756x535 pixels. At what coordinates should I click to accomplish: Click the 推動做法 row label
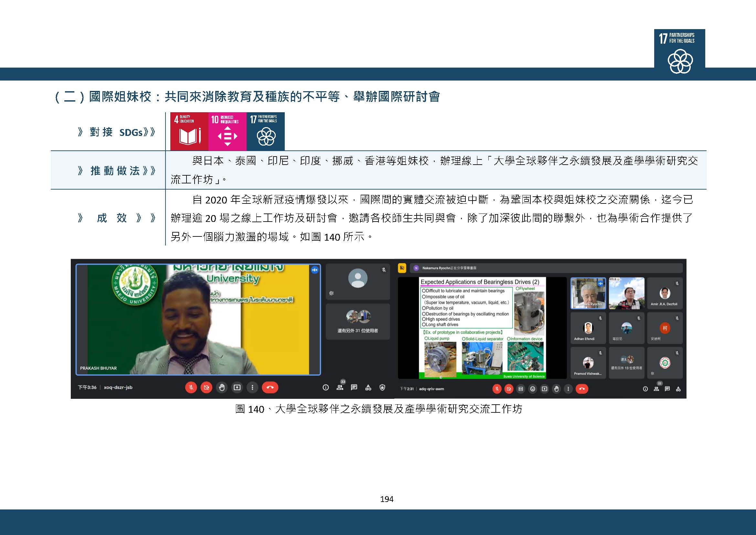pos(117,171)
